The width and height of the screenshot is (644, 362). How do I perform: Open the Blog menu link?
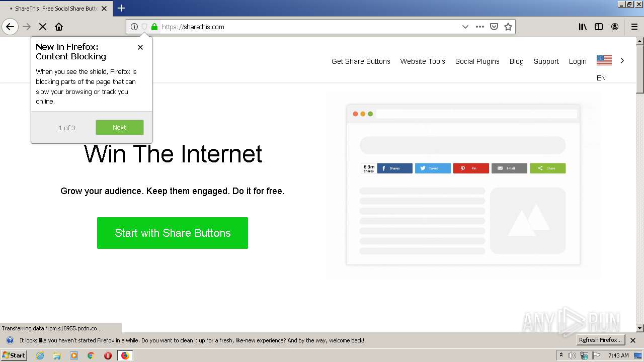[517, 61]
